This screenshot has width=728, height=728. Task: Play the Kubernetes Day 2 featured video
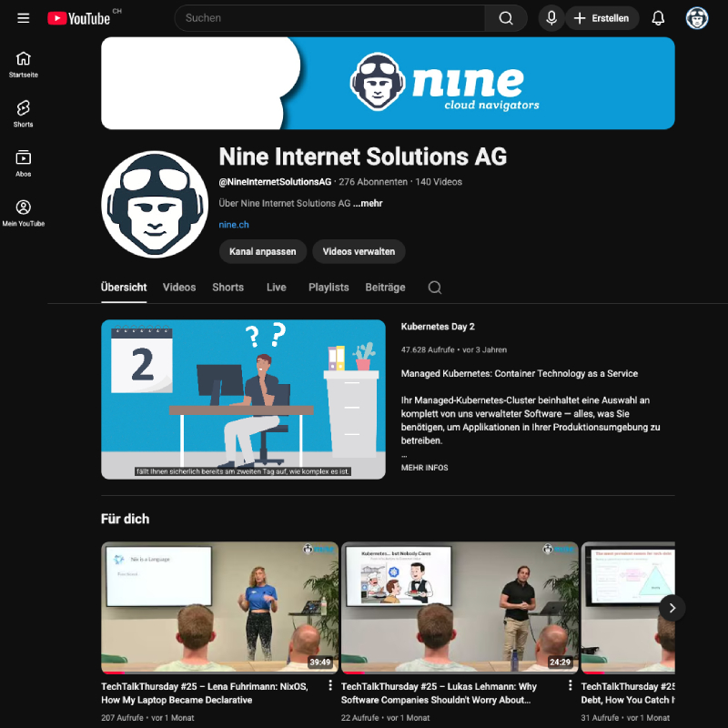coord(243,399)
